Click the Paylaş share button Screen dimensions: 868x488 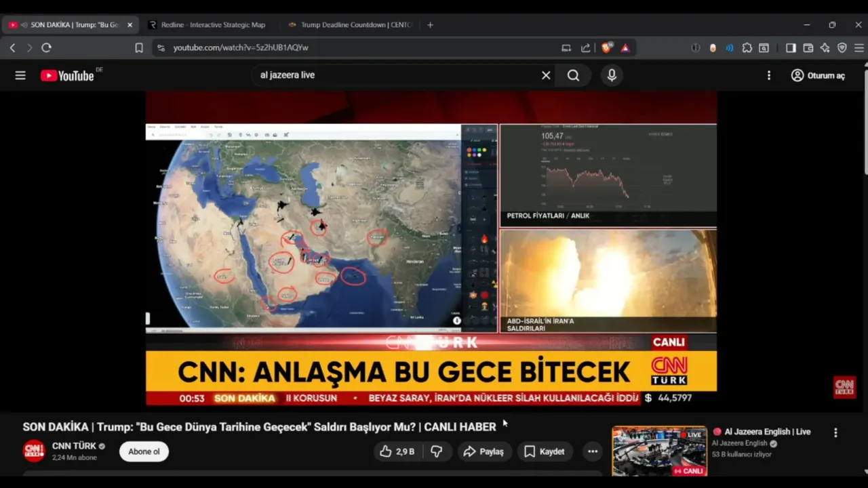tap(484, 451)
